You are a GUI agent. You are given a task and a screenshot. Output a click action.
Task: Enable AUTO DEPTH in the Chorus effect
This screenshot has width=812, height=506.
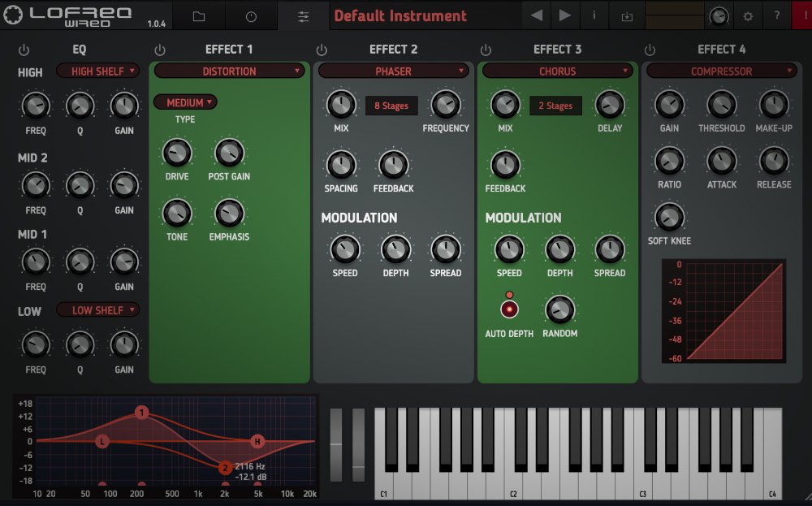click(508, 309)
